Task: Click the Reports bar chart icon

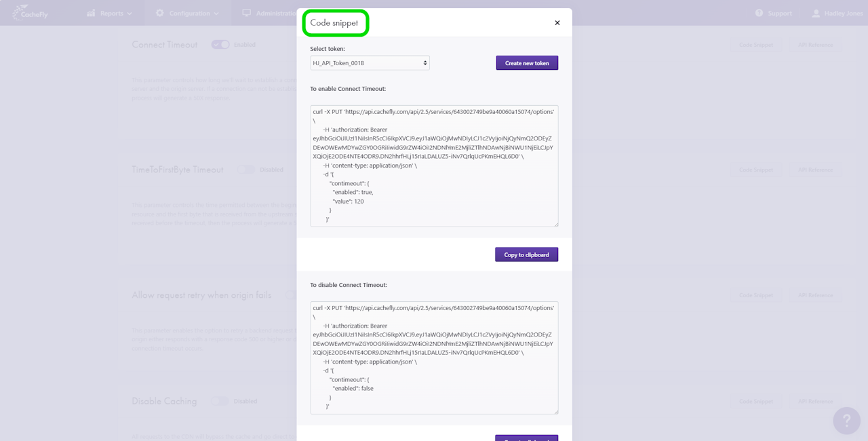Action: coord(91,13)
